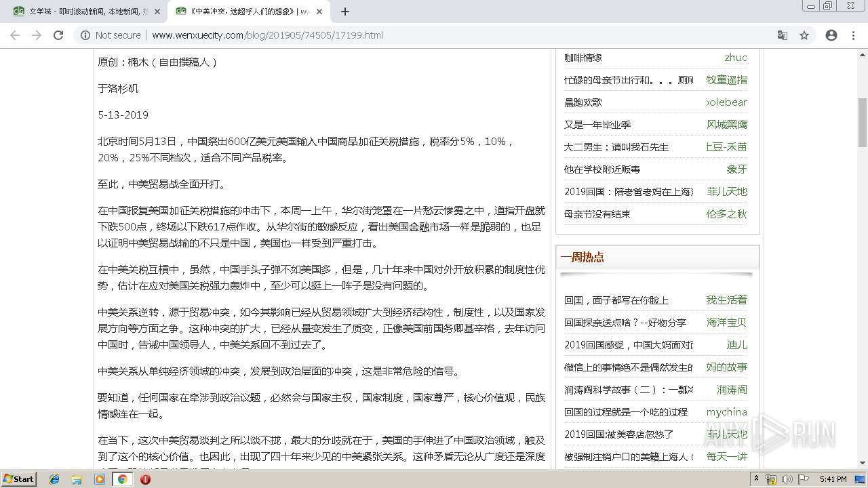Open author link 润涛阎

(x=732, y=390)
